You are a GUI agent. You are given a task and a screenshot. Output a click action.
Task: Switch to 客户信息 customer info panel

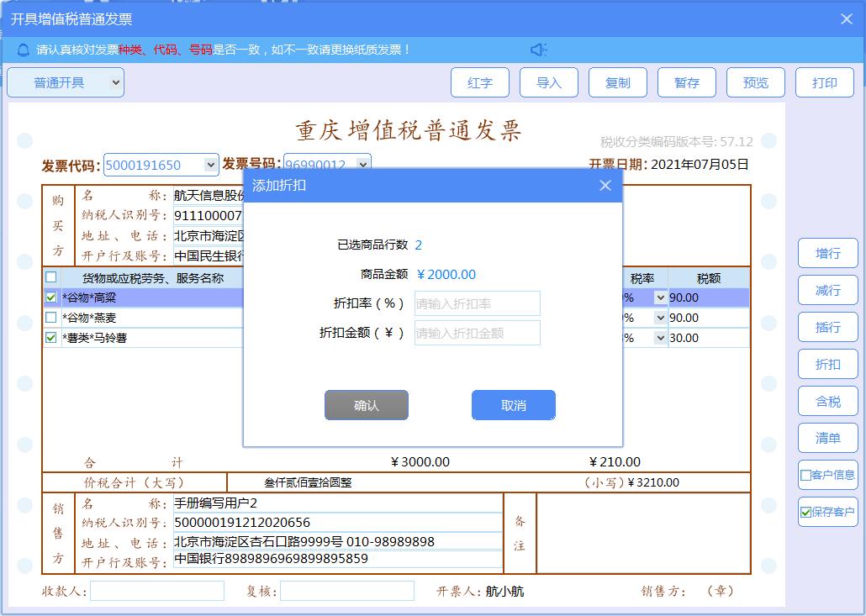tap(827, 475)
